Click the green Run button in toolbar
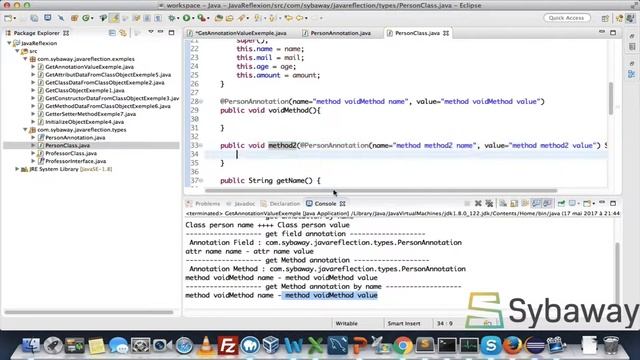640x360 pixels. [x=187, y=18]
